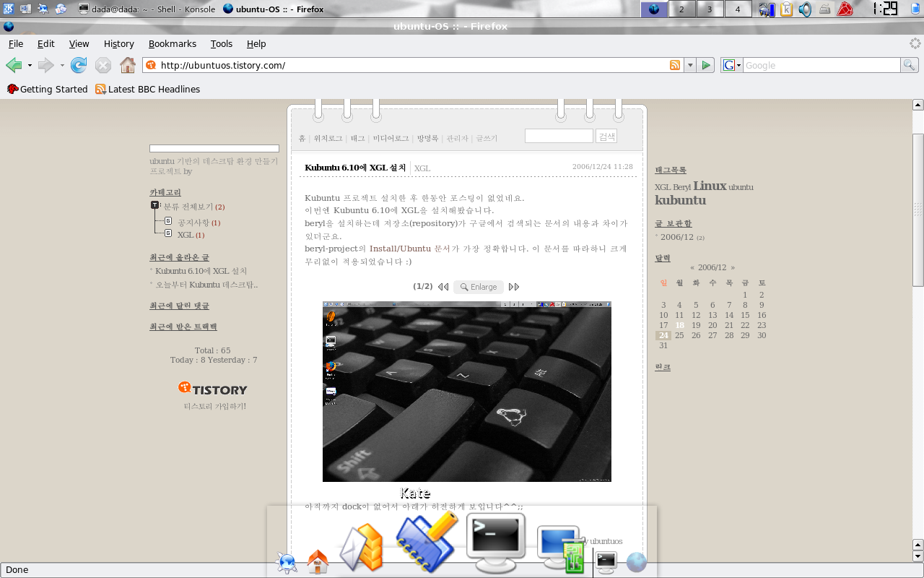Open the Tools menu
This screenshot has width=924, height=578.
point(222,43)
